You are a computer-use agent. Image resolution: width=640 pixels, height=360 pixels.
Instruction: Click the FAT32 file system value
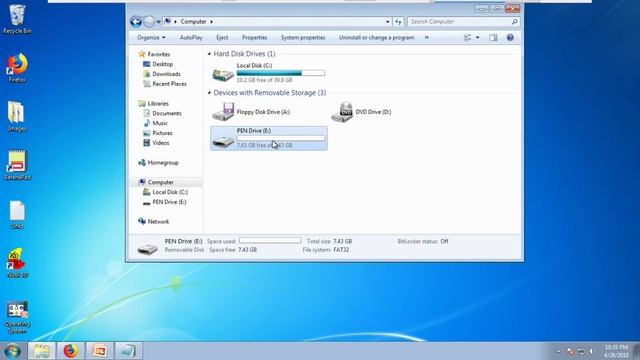pos(341,250)
